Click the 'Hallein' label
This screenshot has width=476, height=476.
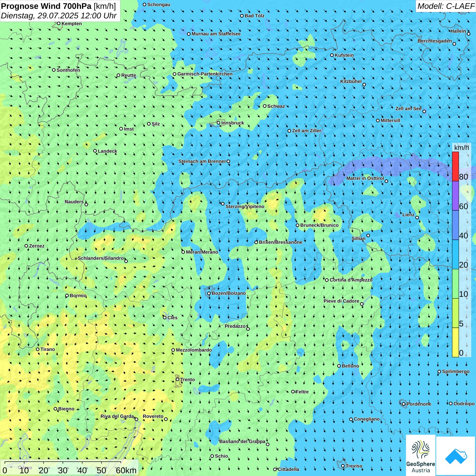click(x=458, y=31)
